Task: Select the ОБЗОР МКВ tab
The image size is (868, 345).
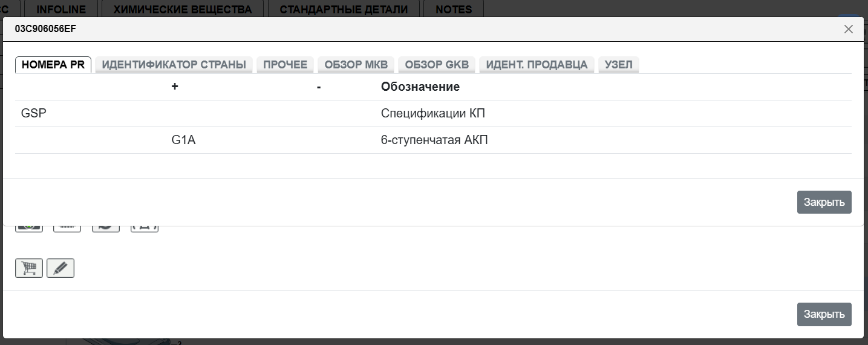Action: pyautogui.click(x=356, y=65)
